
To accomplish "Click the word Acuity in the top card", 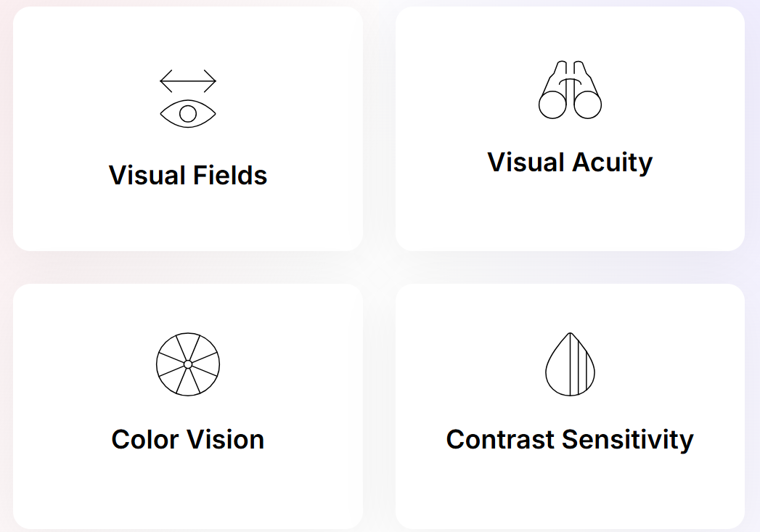I will (612, 163).
